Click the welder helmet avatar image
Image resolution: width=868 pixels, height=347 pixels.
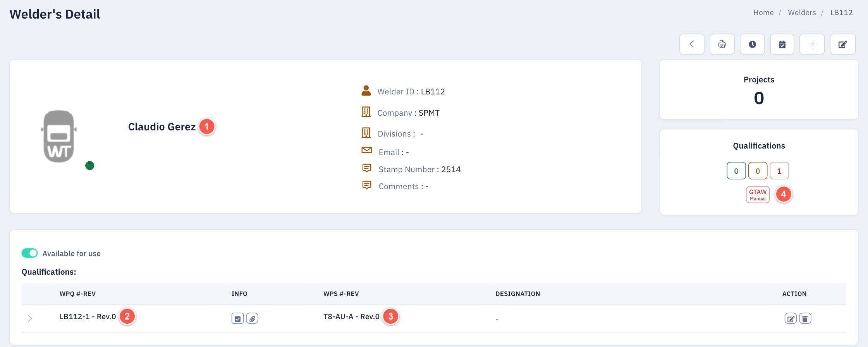pyautogui.click(x=59, y=136)
